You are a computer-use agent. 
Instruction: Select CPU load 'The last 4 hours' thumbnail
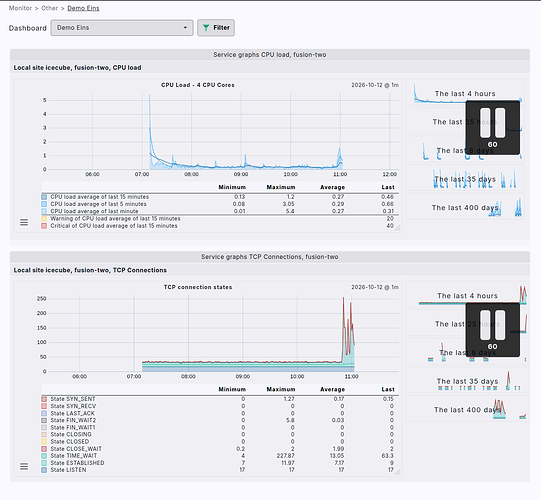(x=465, y=93)
